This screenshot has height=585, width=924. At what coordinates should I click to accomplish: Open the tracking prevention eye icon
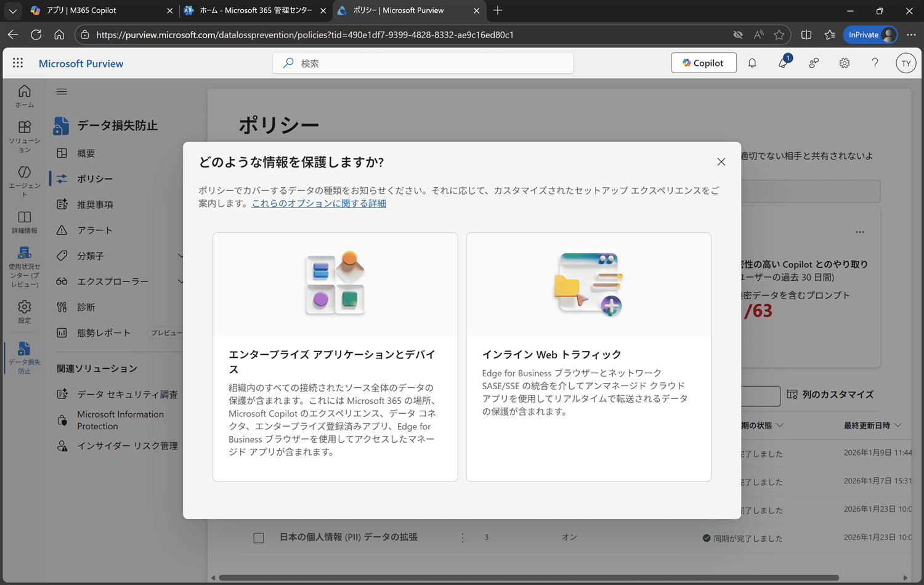click(738, 34)
